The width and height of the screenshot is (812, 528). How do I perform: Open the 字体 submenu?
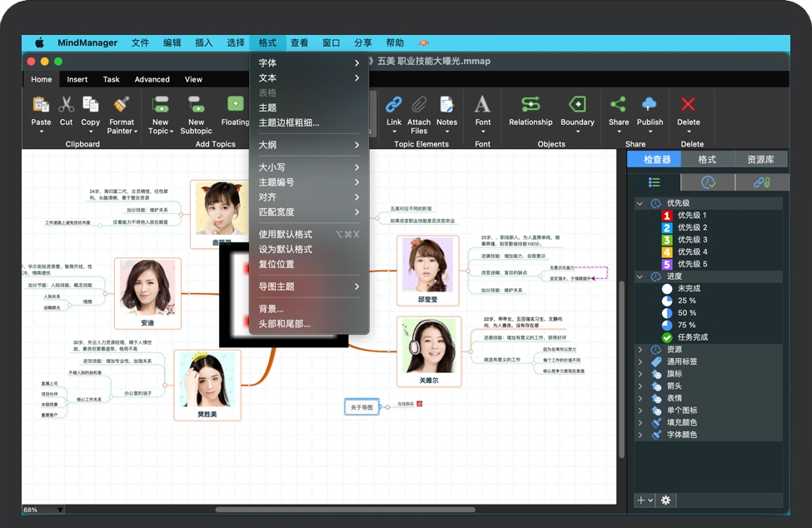(308, 63)
